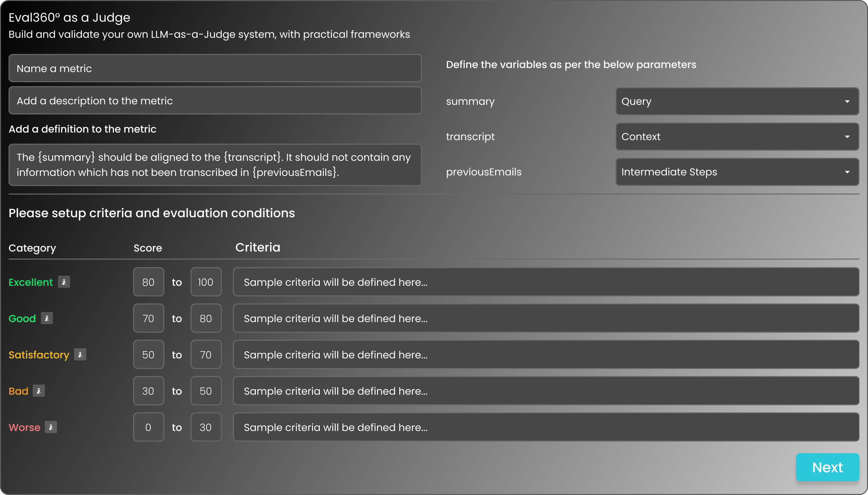Click the metric definition text area
Image resolution: width=868 pixels, height=495 pixels.
pyautogui.click(x=215, y=165)
